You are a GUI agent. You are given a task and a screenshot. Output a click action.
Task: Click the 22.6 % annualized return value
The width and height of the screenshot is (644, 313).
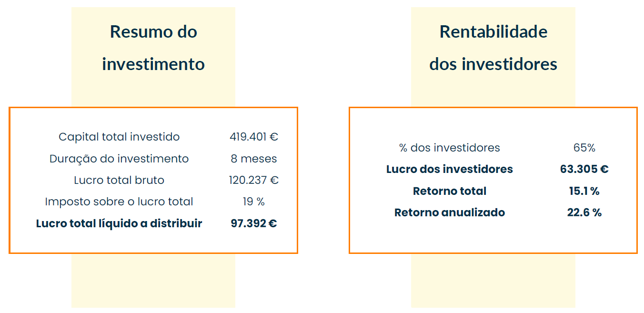584,212
